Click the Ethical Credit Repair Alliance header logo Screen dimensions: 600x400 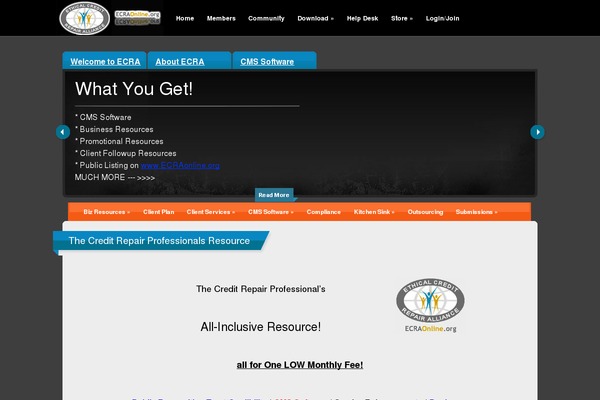[85, 18]
